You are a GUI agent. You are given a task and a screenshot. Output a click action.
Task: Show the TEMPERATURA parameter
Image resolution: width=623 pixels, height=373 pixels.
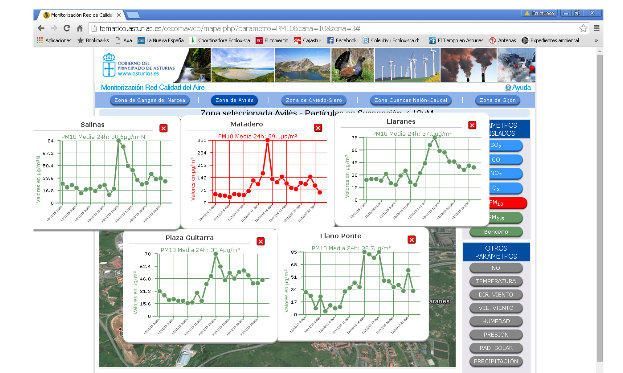point(496,281)
